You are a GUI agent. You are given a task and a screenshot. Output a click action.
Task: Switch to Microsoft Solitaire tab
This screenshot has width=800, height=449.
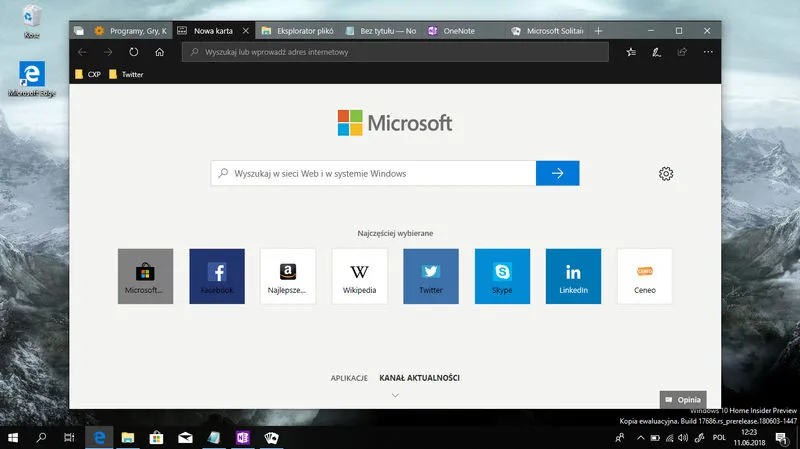point(547,31)
